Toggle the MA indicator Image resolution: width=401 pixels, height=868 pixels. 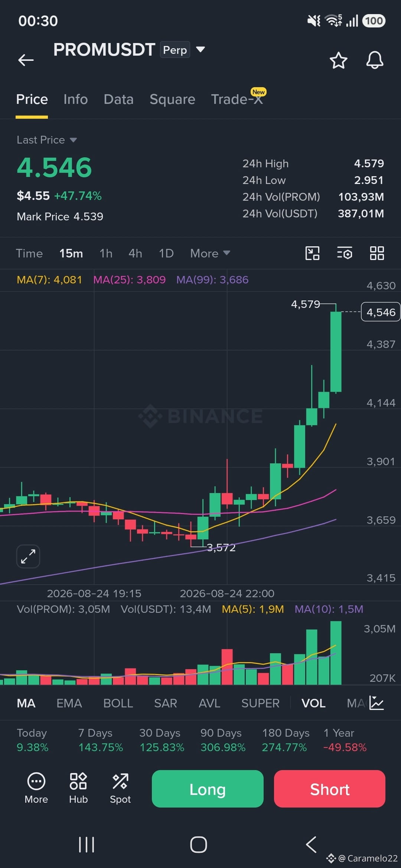click(x=26, y=703)
